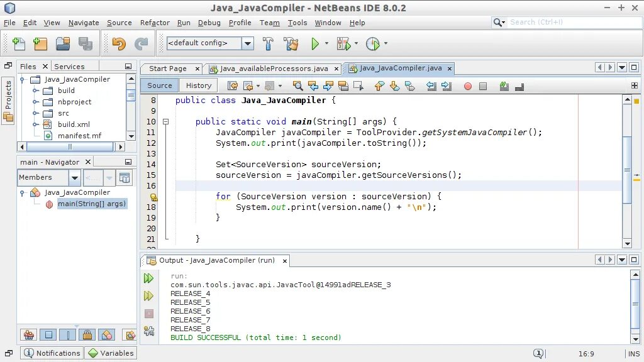Expand the build folder in Files tree
The width and height of the screenshot is (644, 362).
coord(36,90)
